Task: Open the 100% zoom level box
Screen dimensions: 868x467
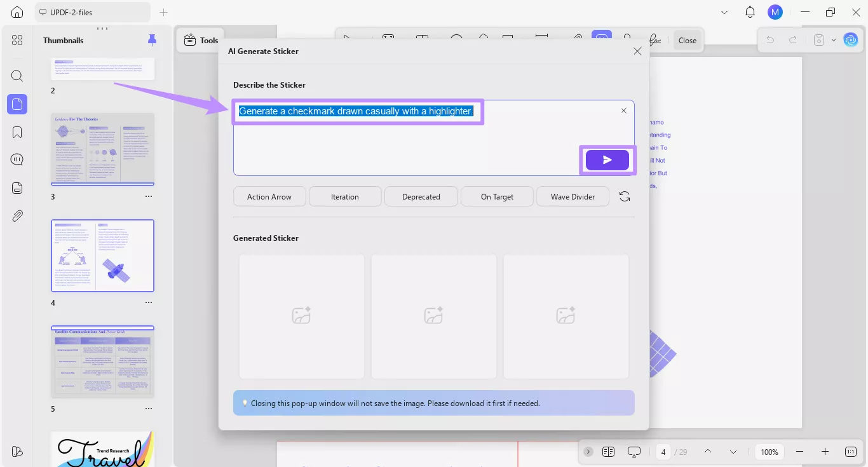Action: [x=770, y=452]
